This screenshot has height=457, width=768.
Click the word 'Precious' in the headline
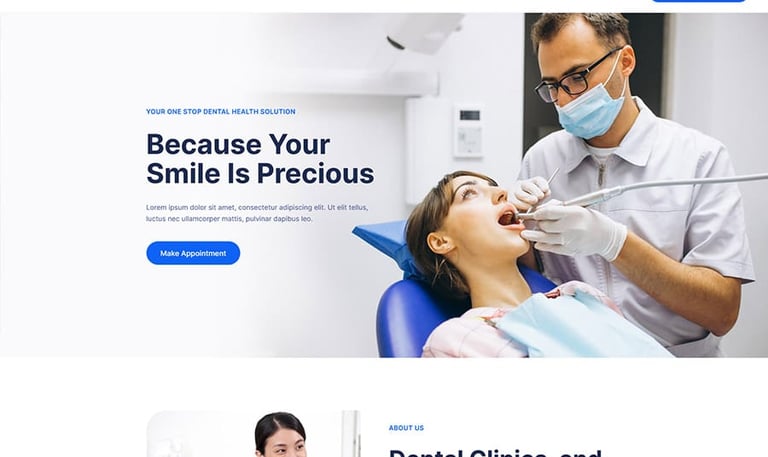pos(315,173)
